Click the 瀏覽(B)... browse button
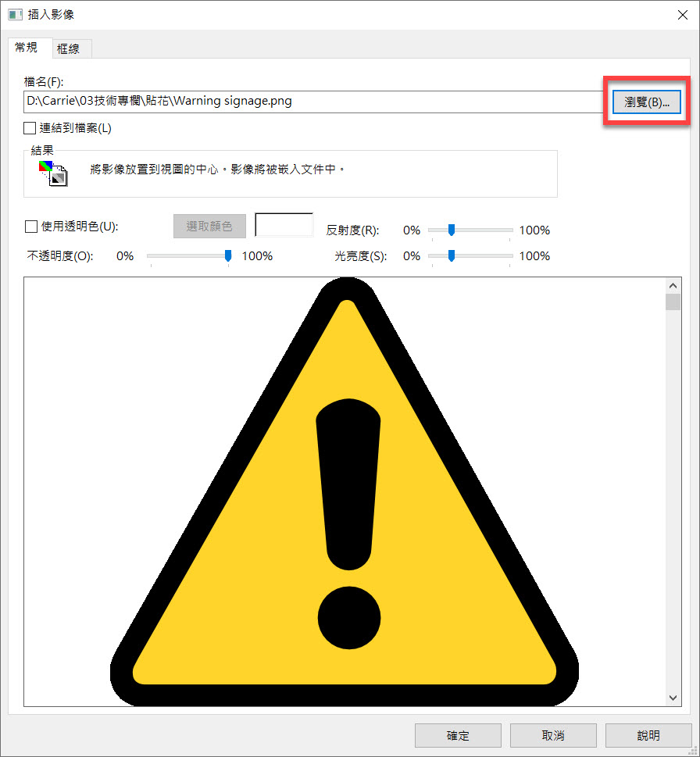The image size is (700, 757). (x=646, y=102)
